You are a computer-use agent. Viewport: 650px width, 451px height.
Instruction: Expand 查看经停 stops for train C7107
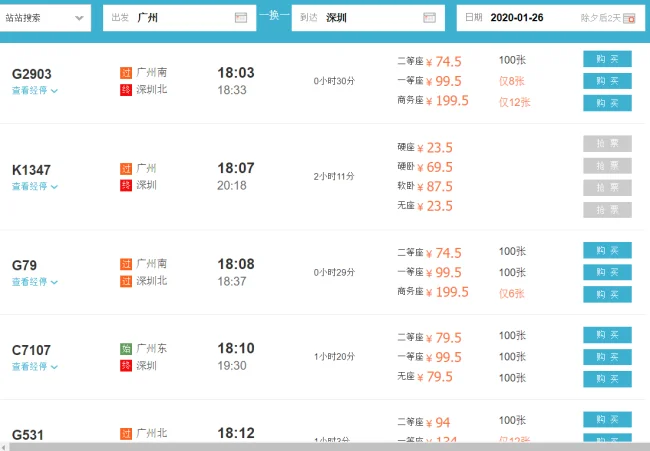[35, 366]
